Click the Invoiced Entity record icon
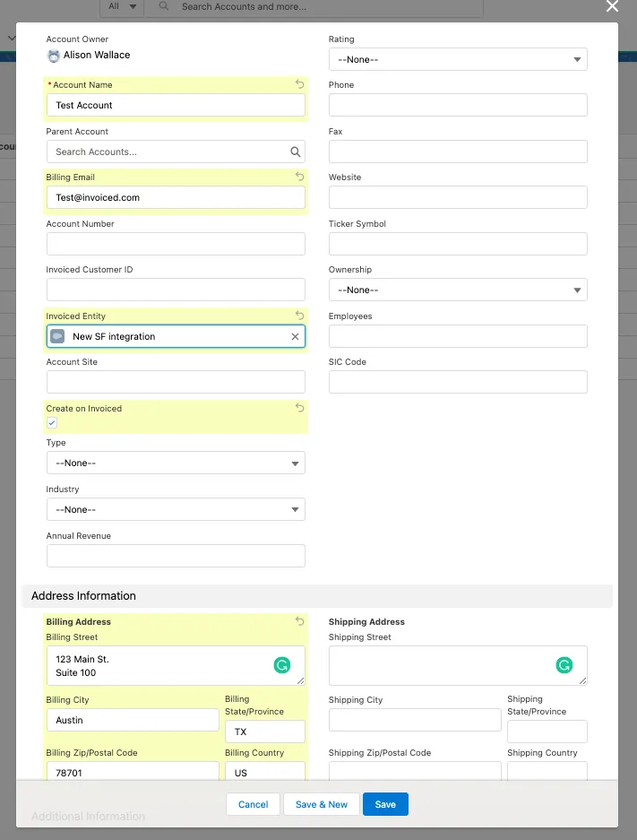Screen dimensions: 637x840 point(57,336)
